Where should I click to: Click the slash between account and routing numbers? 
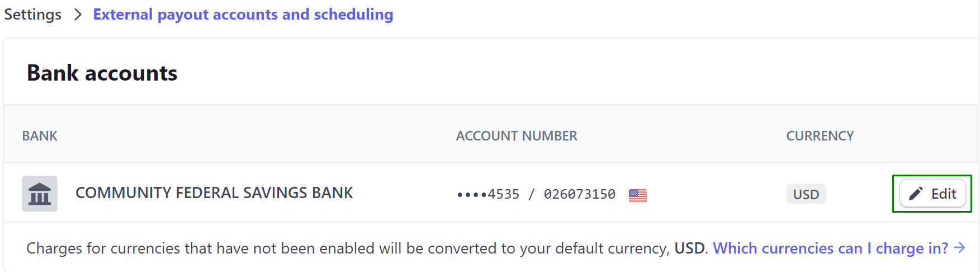coord(532,194)
